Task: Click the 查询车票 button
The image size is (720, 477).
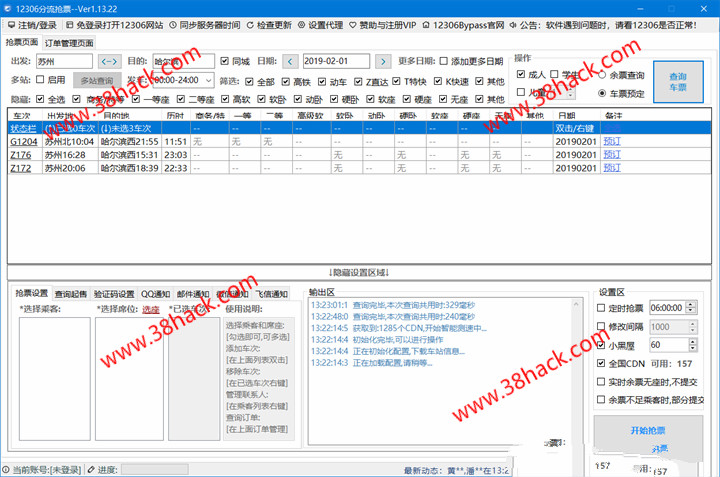Action: (x=678, y=82)
